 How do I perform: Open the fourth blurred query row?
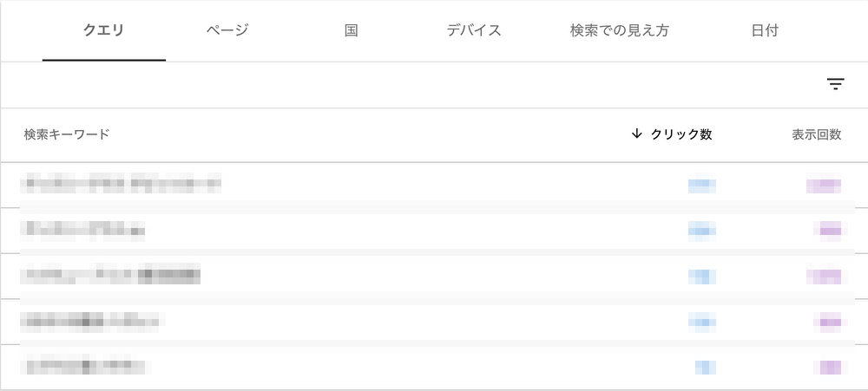click(x=434, y=322)
